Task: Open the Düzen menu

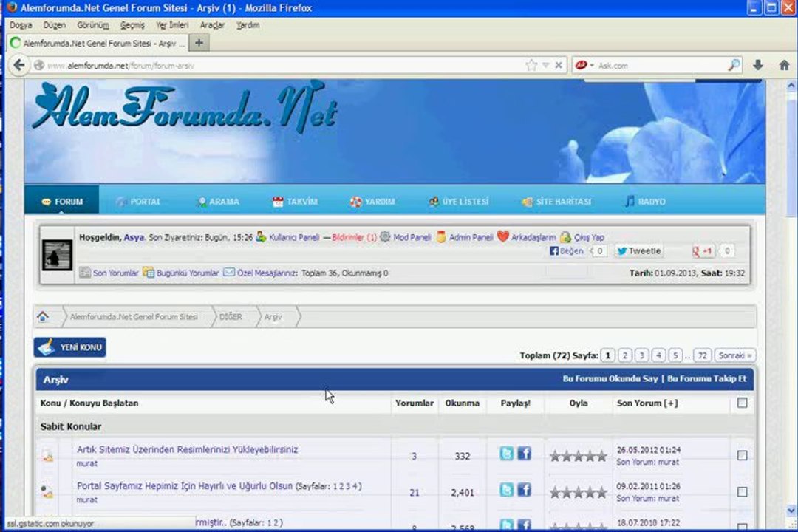Action: [x=55, y=25]
